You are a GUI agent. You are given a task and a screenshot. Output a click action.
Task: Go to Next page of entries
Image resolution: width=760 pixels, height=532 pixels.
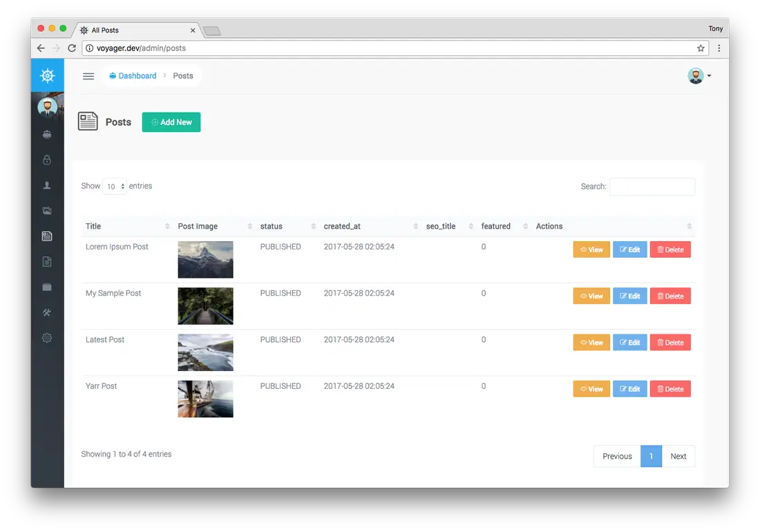678,456
